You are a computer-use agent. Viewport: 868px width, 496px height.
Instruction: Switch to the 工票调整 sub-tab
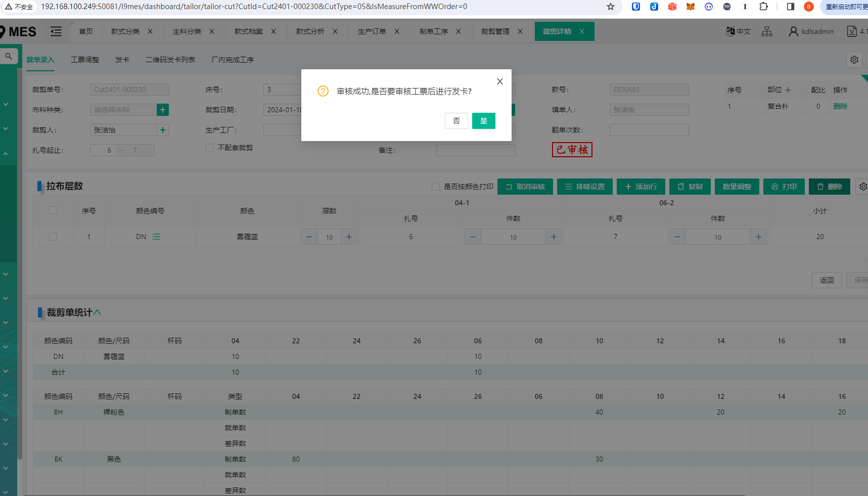coord(85,60)
